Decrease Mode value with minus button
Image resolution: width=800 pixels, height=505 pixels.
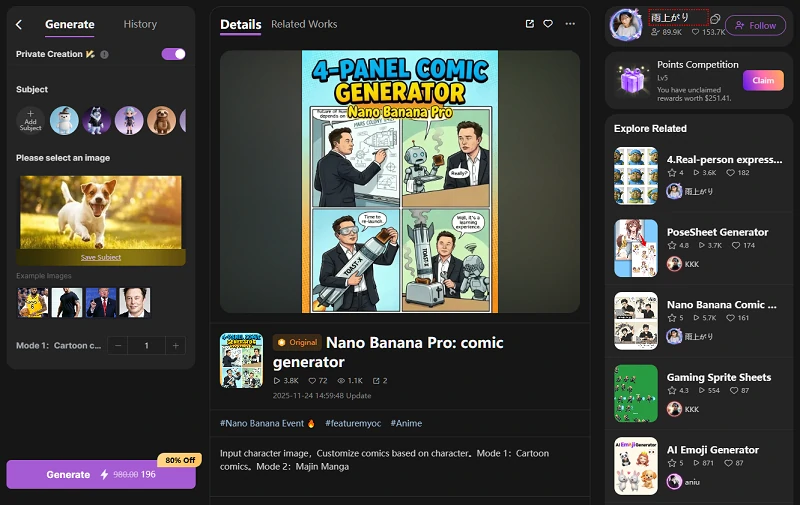[x=118, y=345]
